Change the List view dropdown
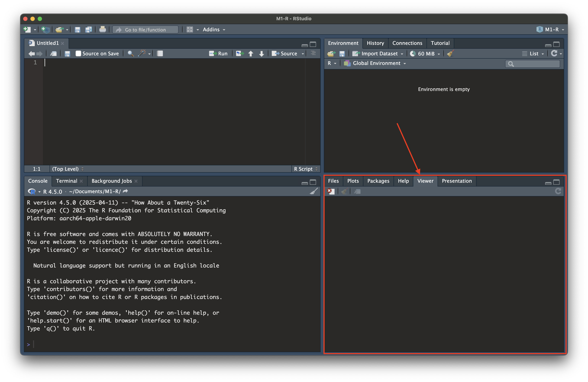This screenshot has width=588, height=382. 533,54
